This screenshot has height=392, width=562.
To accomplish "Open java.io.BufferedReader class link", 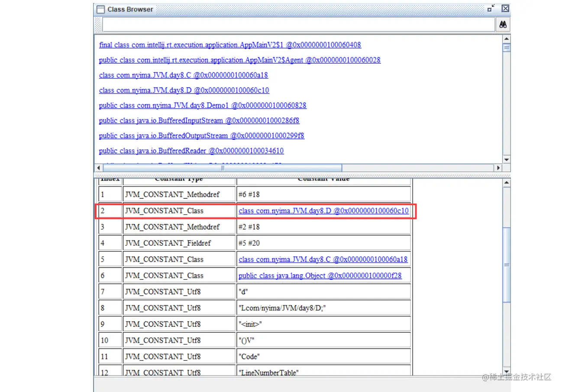I will 191,151.
